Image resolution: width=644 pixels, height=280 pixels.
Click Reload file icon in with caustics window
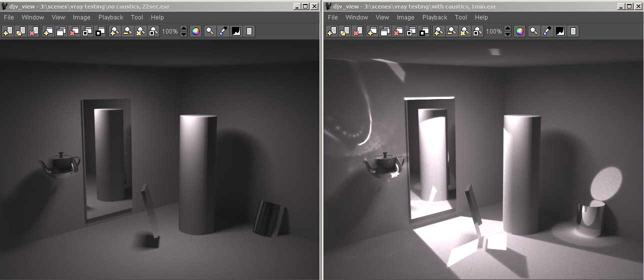tap(344, 31)
